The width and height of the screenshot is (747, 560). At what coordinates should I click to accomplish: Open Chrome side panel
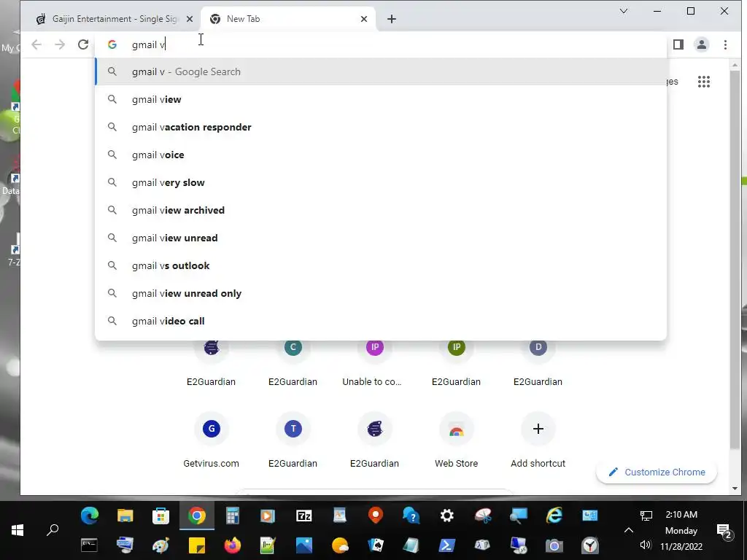(x=678, y=44)
